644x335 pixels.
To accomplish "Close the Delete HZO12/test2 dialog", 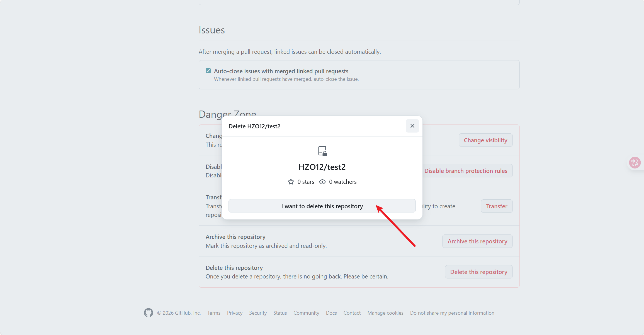I will point(412,126).
